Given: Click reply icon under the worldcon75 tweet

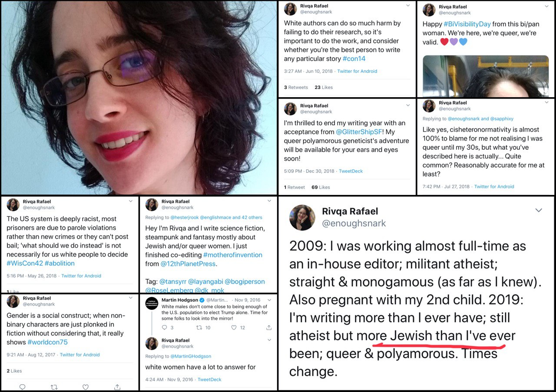Looking at the screenshot, I should (23, 387).
